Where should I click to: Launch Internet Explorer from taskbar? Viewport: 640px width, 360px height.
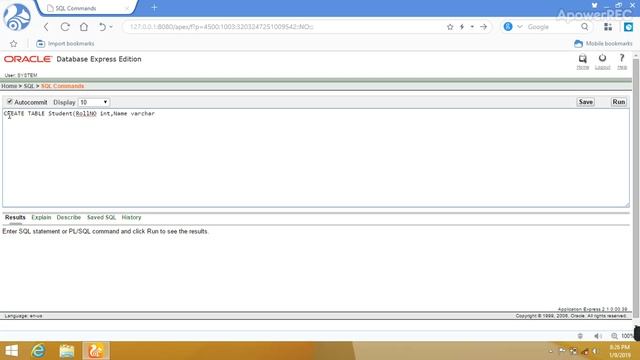click(x=38, y=351)
